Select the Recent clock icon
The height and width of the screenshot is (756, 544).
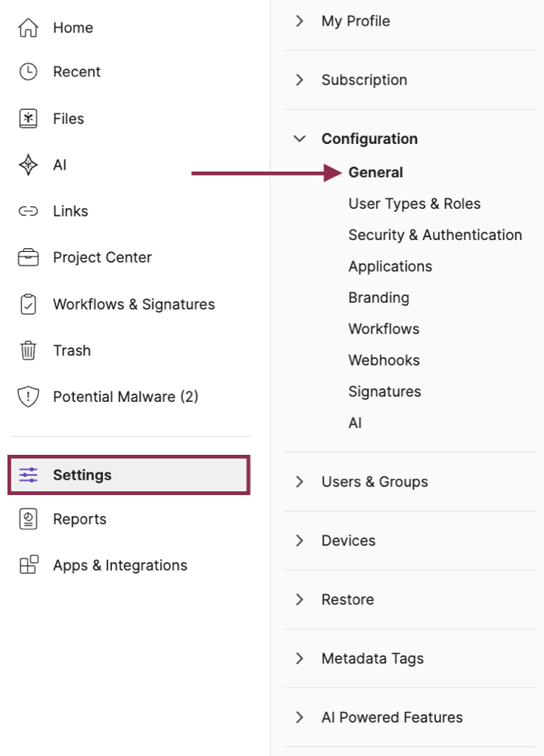point(28,72)
